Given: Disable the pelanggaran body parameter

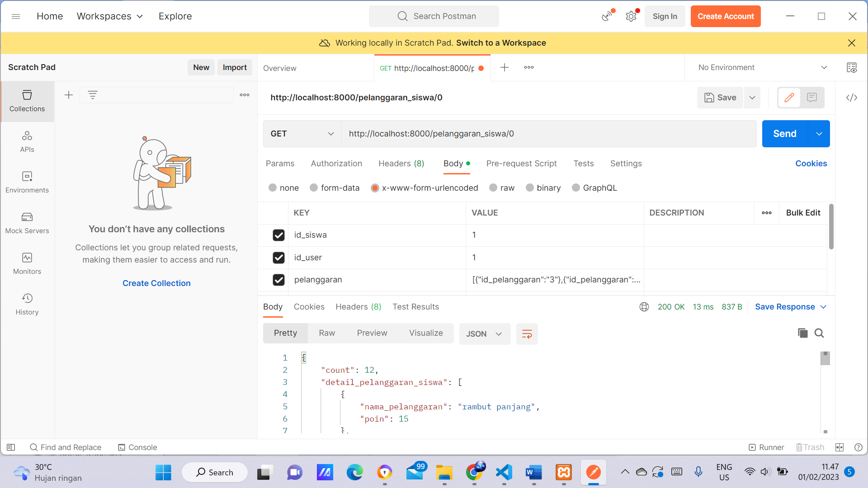Looking at the screenshot, I should click(x=278, y=280).
